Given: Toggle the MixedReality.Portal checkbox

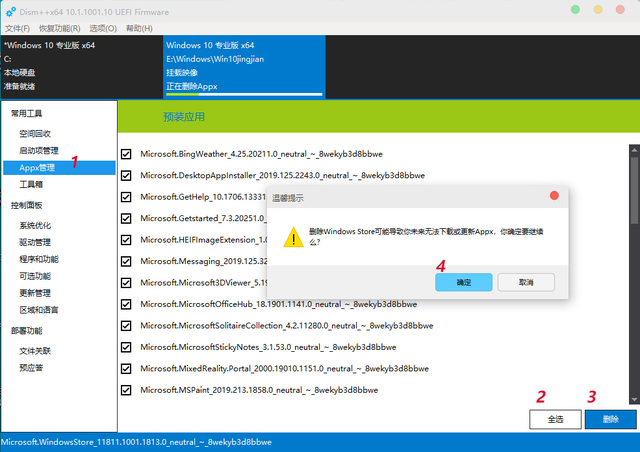Looking at the screenshot, I should tap(126, 369).
